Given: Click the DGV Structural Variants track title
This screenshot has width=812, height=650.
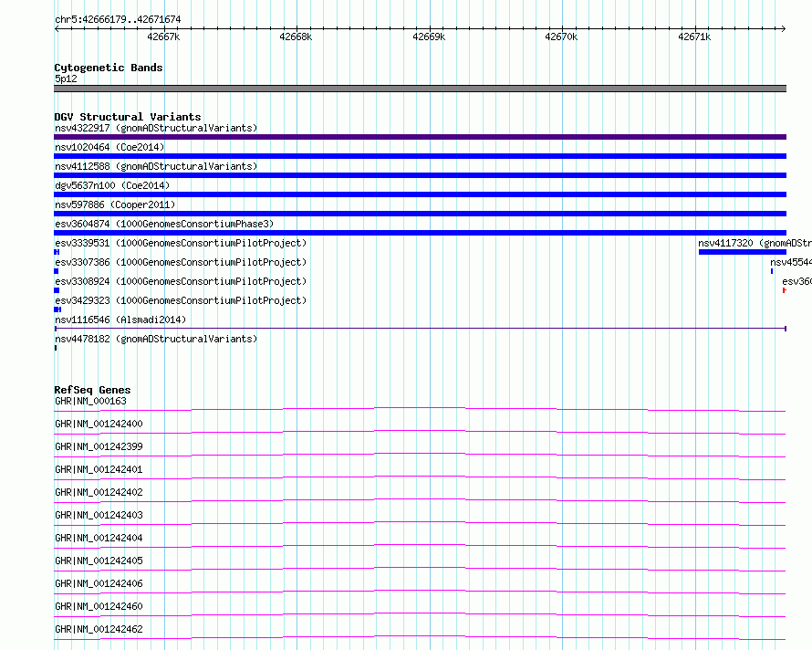Looking at the screenshot, I should pos(128,117).
